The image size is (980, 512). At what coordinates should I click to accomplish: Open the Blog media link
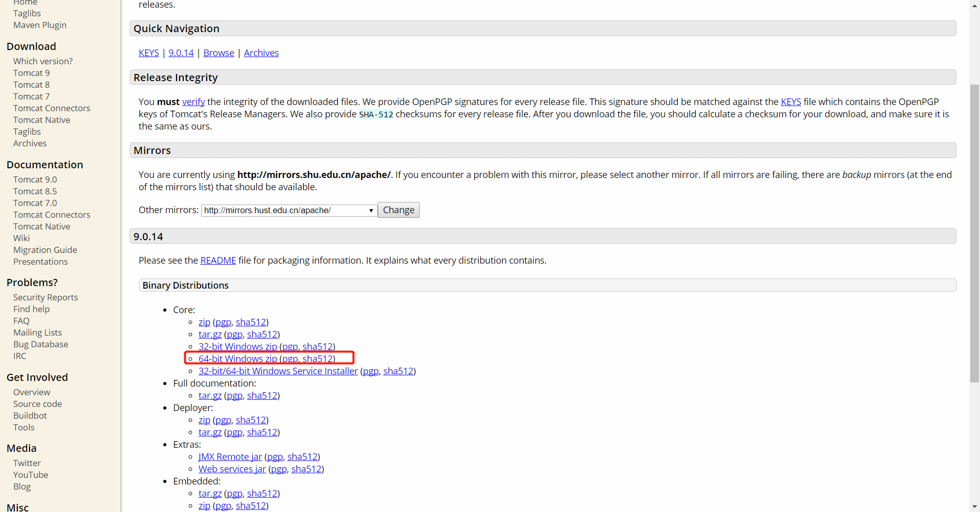22,487
